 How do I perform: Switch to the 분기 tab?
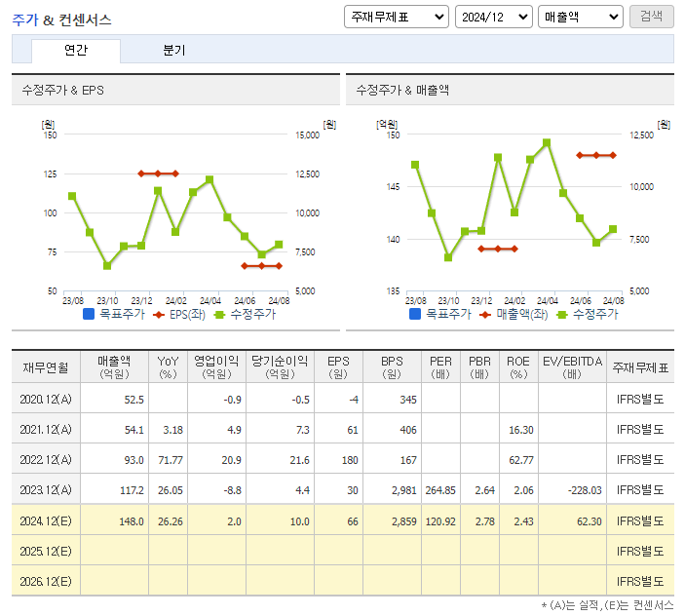point(174,51)
